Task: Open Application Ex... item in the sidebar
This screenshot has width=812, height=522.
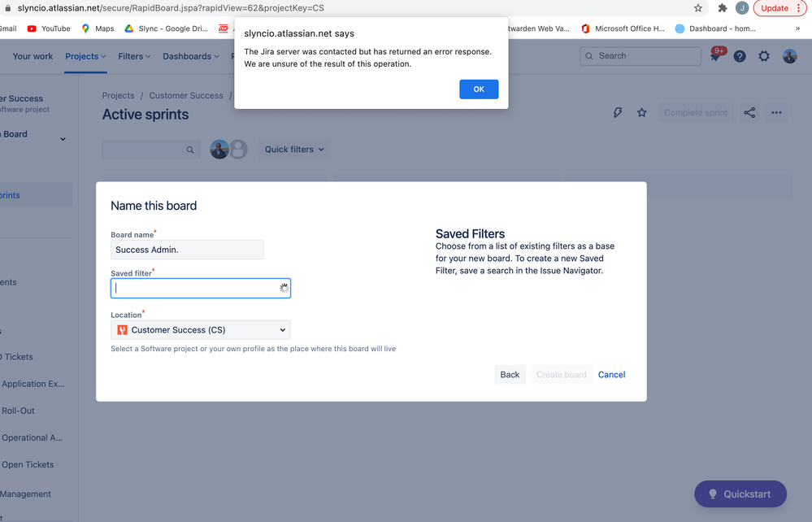Action: pos(33,384)
